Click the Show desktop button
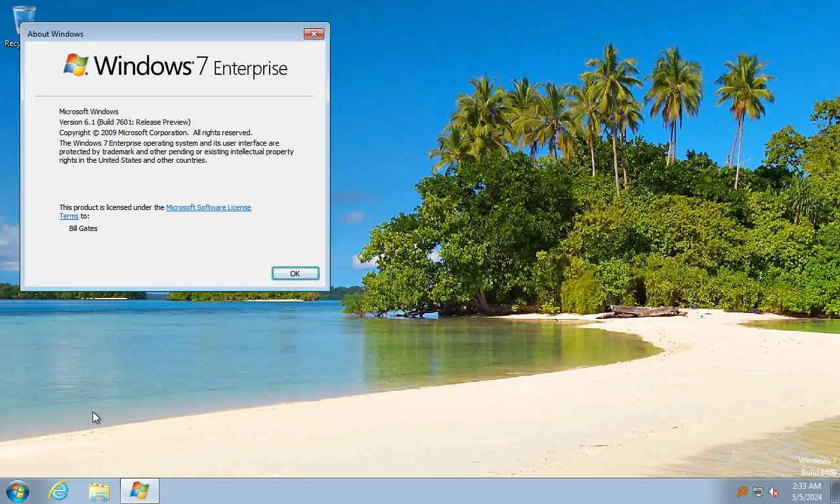This screenshot has width=840, height=504. pyautogui.click(x=835, y=491)
